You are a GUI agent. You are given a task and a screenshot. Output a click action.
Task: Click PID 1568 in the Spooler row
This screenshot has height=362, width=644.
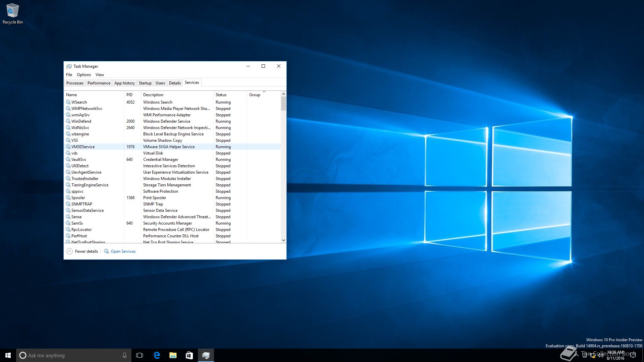point(130,198)
